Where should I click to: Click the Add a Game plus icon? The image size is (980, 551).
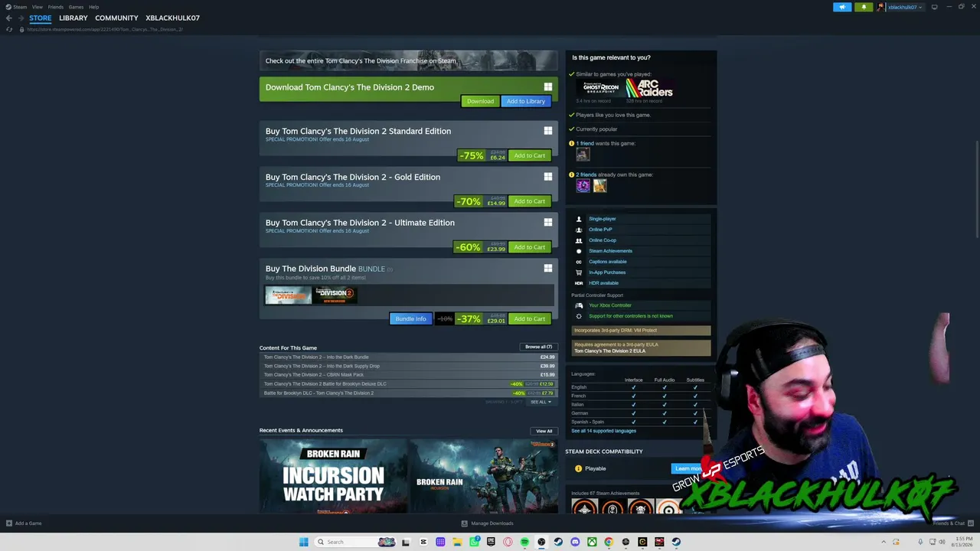click(x=9, y=523)
